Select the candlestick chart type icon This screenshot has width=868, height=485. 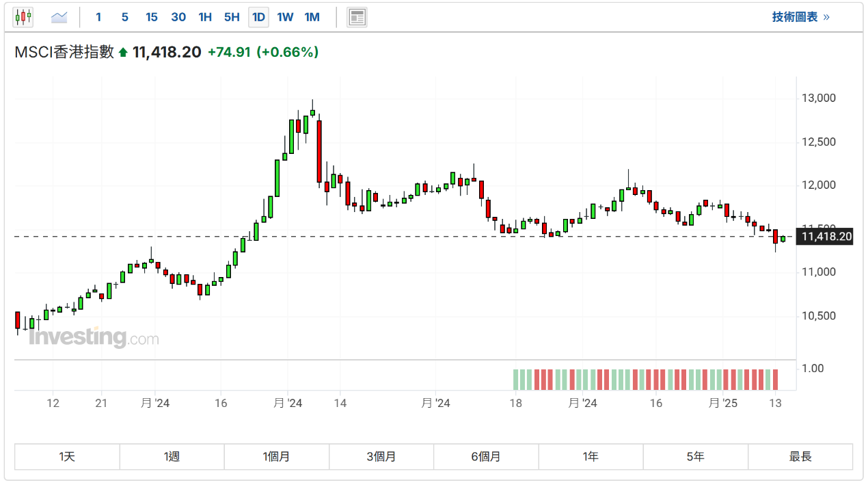point(23,17)
